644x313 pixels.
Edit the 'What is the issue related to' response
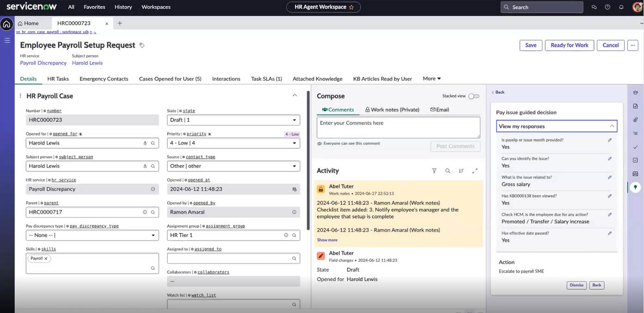pyautogui.click(x=610, y=177)
